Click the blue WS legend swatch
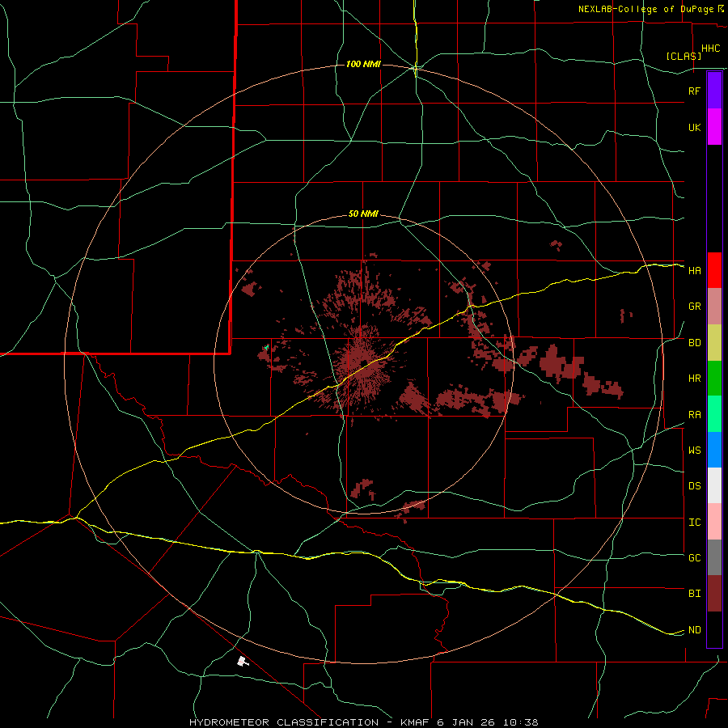Image resolution: width=728 pixels, height=728 pixels. (x=714, y=450)
